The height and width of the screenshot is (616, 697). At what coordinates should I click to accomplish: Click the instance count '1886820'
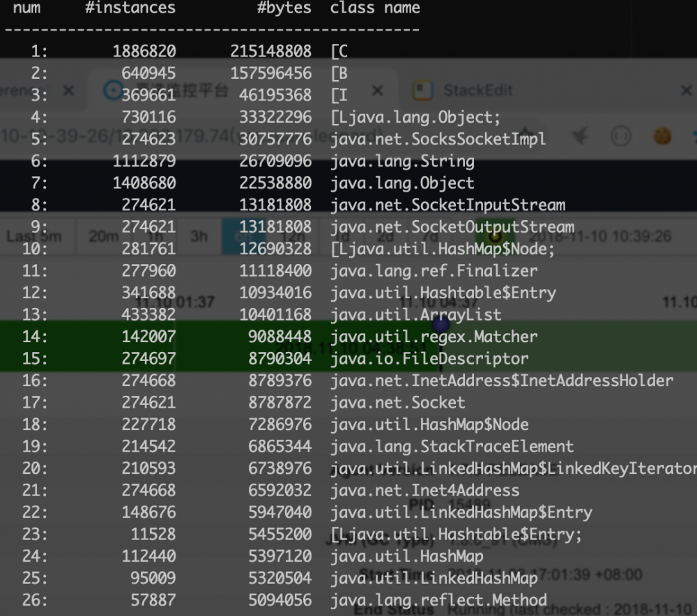[x=144, y=51]
